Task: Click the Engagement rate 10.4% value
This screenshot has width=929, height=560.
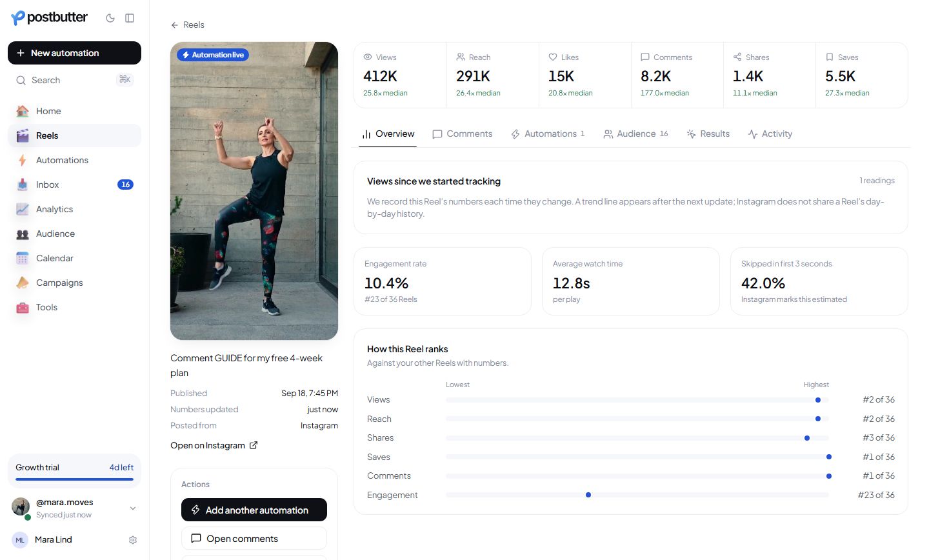Action: 386,283
